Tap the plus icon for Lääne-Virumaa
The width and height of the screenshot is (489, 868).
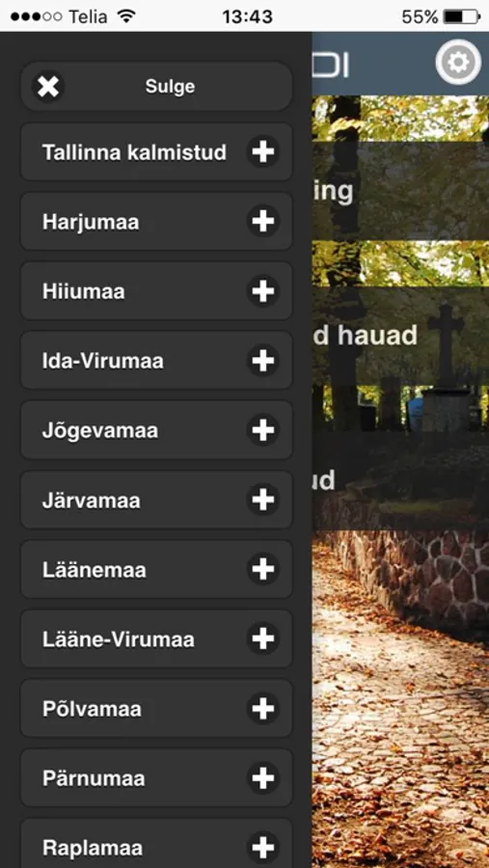[263, 638]
